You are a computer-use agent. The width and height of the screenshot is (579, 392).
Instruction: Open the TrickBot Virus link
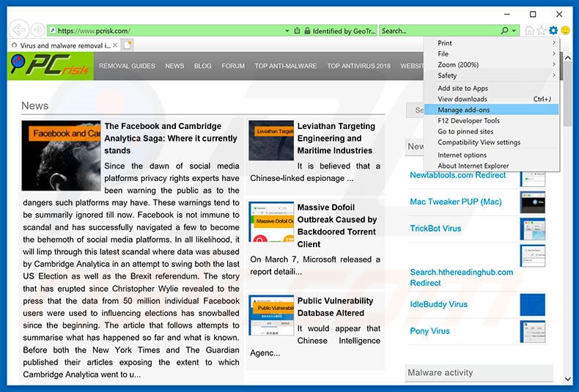435,229
